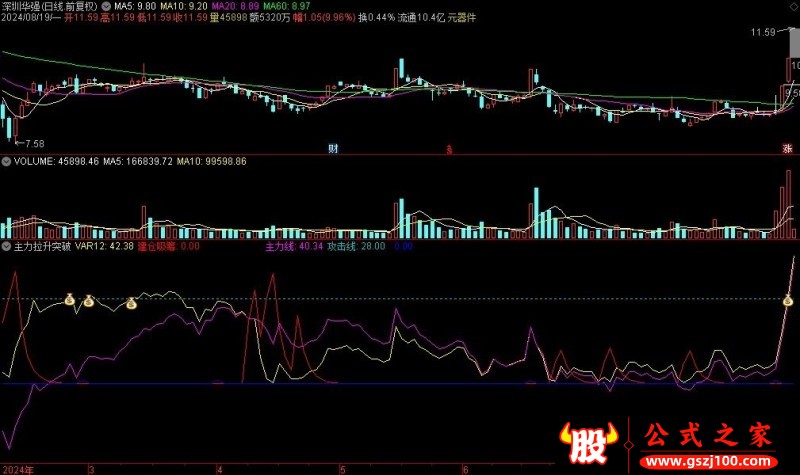Click the 2024年 label on time axis
The image size is (800, 475).
tap(18, 469)
